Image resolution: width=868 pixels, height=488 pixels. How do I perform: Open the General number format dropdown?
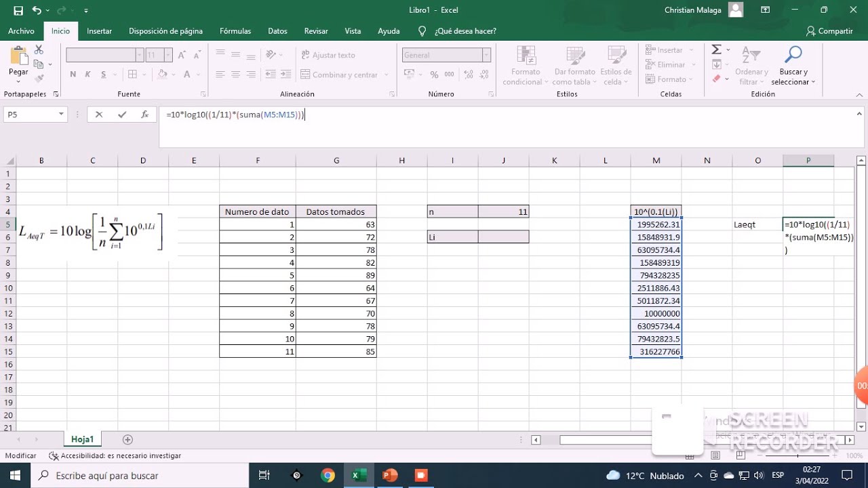486,56
